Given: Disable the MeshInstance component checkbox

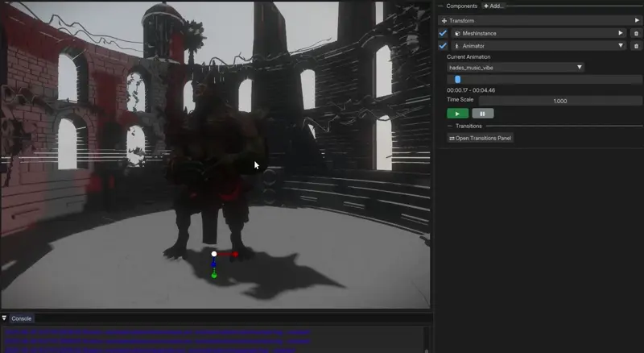Looking at the screenshot, I should coord(443,33).
